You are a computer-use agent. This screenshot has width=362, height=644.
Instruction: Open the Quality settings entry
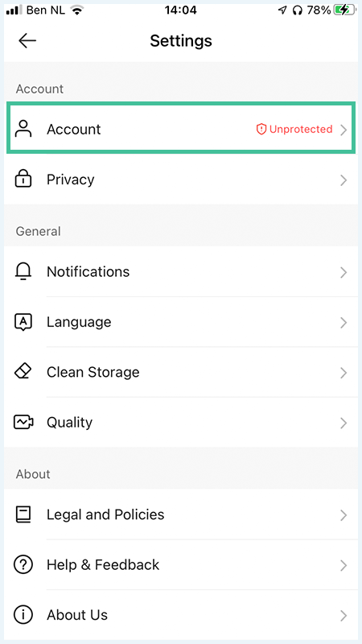(x=181, y=422)
